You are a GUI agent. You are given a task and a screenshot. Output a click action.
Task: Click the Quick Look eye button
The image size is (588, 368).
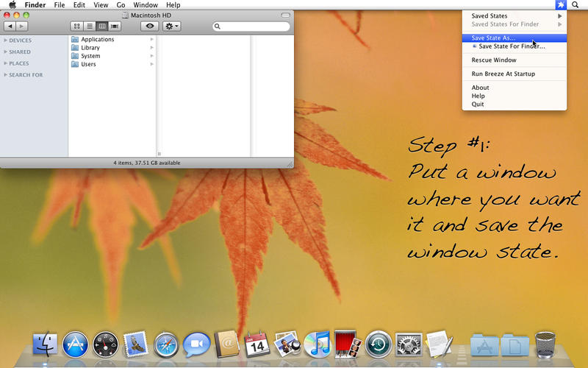pos(150,26)
